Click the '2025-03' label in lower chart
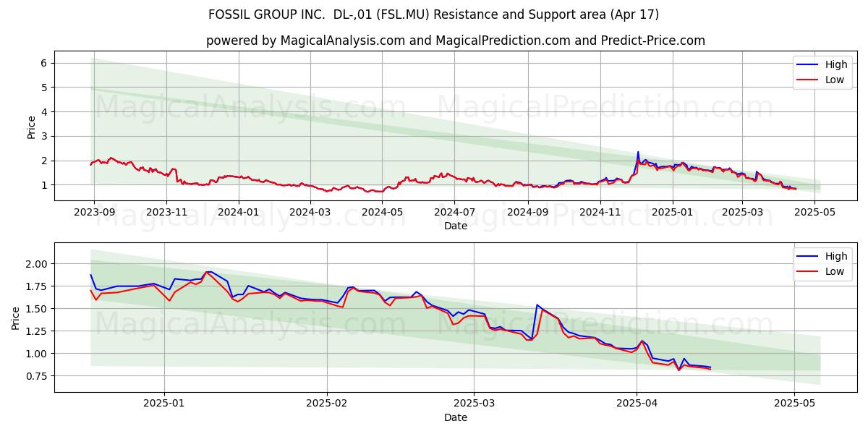This screenshot has height=434, width=868. [x=474, y=404]
